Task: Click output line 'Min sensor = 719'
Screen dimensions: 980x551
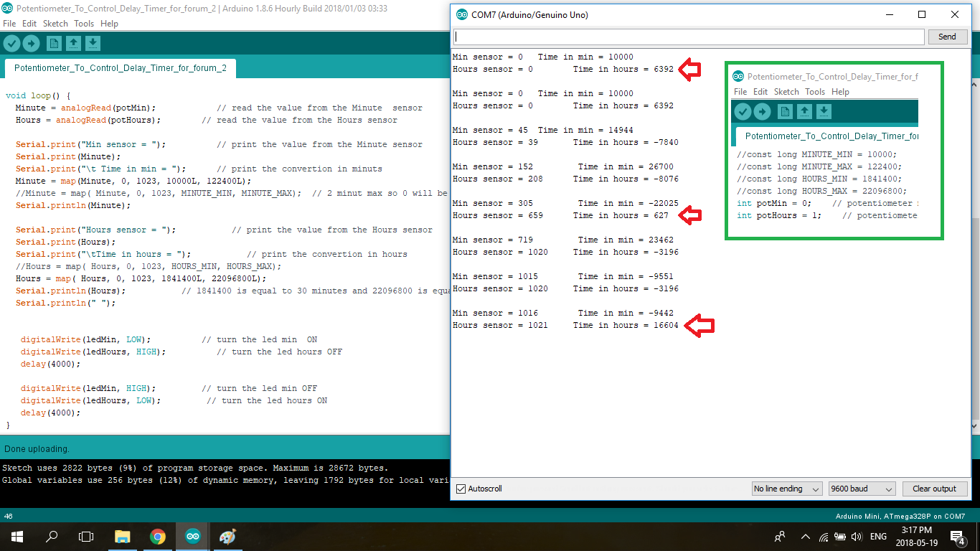Action: click(x=493, y=240)
